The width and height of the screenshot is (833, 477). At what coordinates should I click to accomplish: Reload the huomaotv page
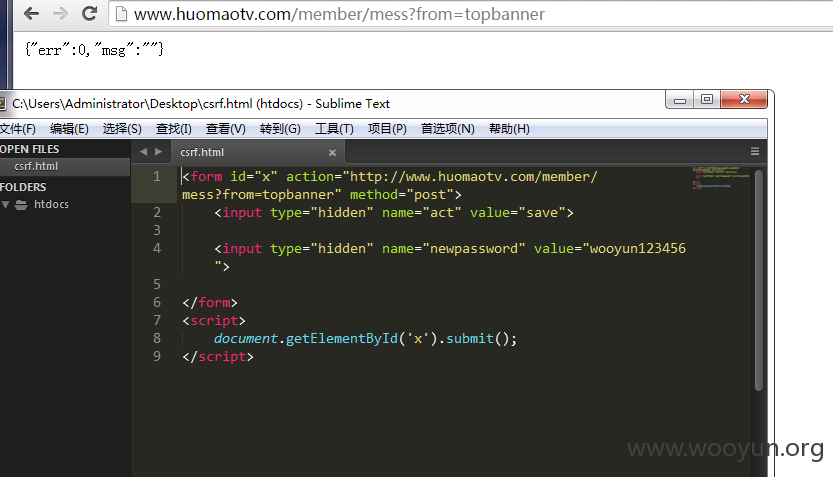pos(89,13)
